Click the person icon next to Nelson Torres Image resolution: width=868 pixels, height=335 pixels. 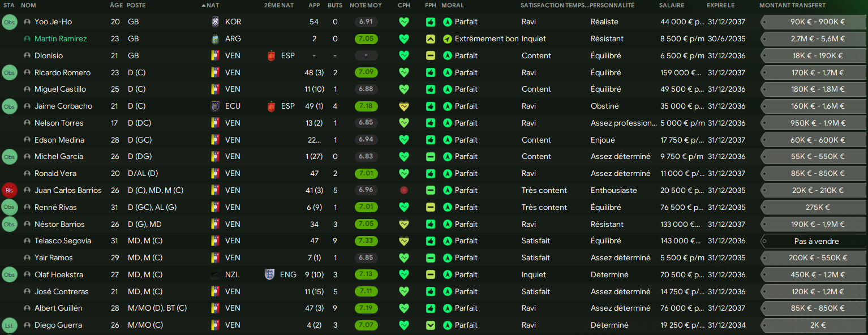pos(27,123)
